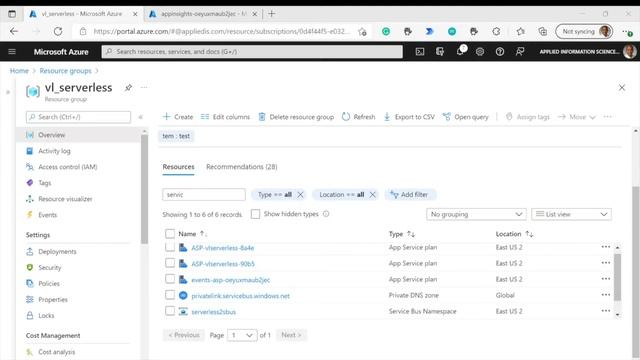Image resolution: width=640 pixels, height=360 pixels.
Task: Pin vl_serverless to dashboard
Action: 128,87
